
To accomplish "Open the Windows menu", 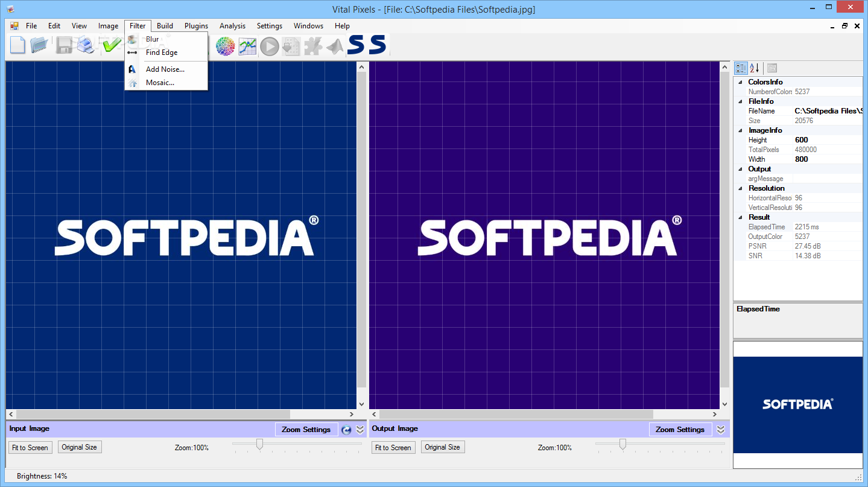I will [x=308, y=26].
